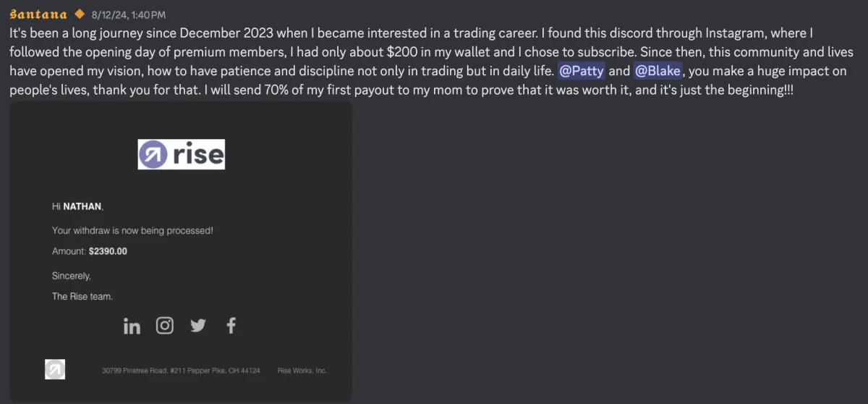Click the 'Sincerely,' line in email
Image resolution: width=868 pixels, height=404 pixels.
pos(72,276)
